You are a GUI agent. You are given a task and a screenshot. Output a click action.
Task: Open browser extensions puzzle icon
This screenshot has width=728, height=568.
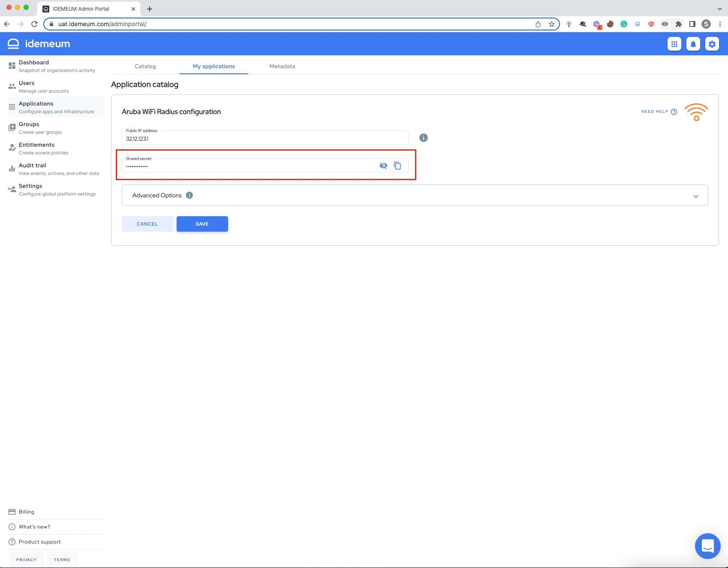point(679,24)
